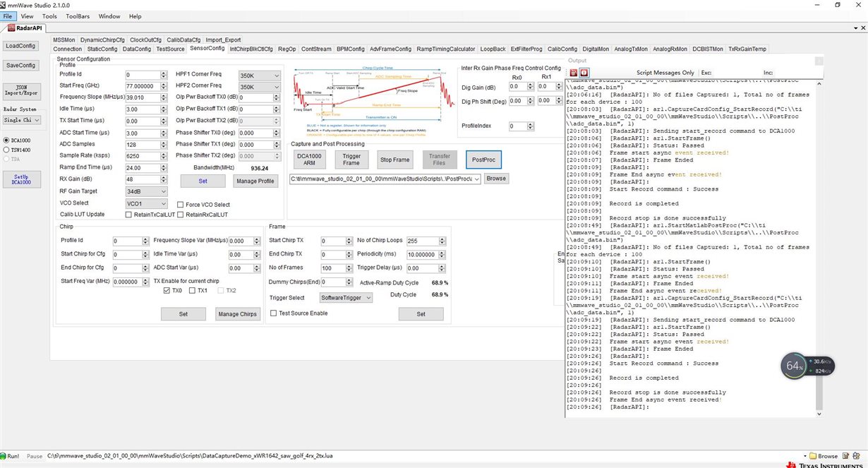Screen dimensions: 868x468
Task: Click the Trigger Frame button
Action: 351,160
